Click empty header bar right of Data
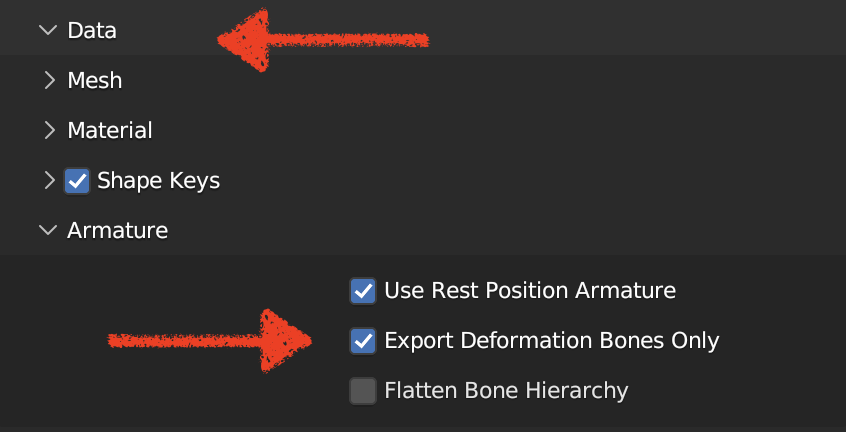This screenshot has width=846, height=432. (640, 30)
